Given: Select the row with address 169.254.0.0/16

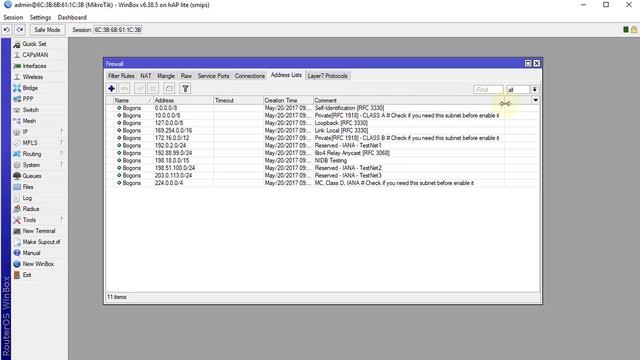Looking at the screenshot, I should tap(322, 131).
